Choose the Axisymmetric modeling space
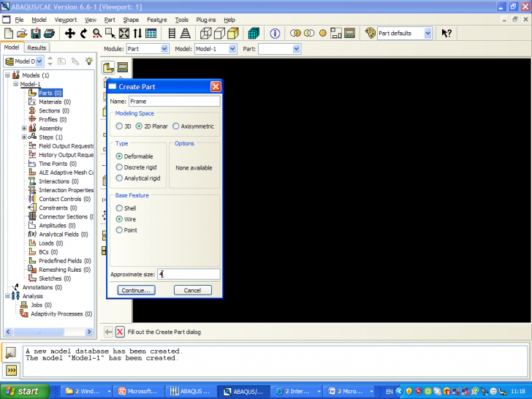 pyautogui.click(x=176, y=126)
